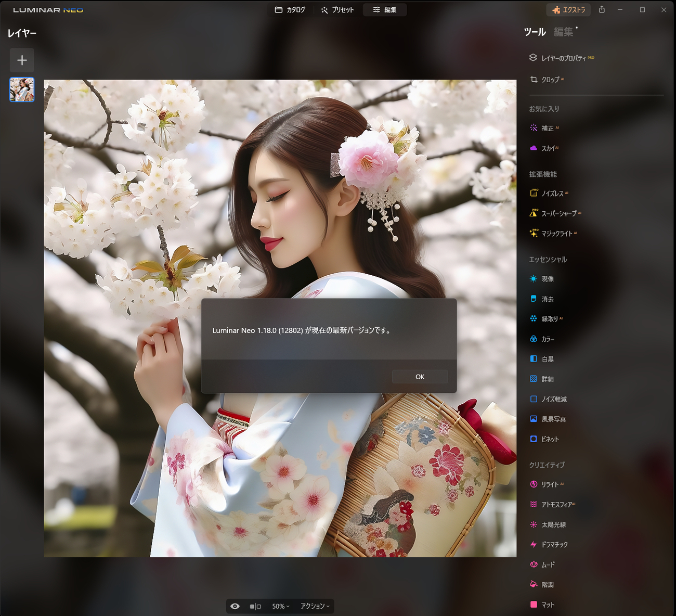Open the 太陽光線 tool
676x616 pixels.
[x=548, y=524]
